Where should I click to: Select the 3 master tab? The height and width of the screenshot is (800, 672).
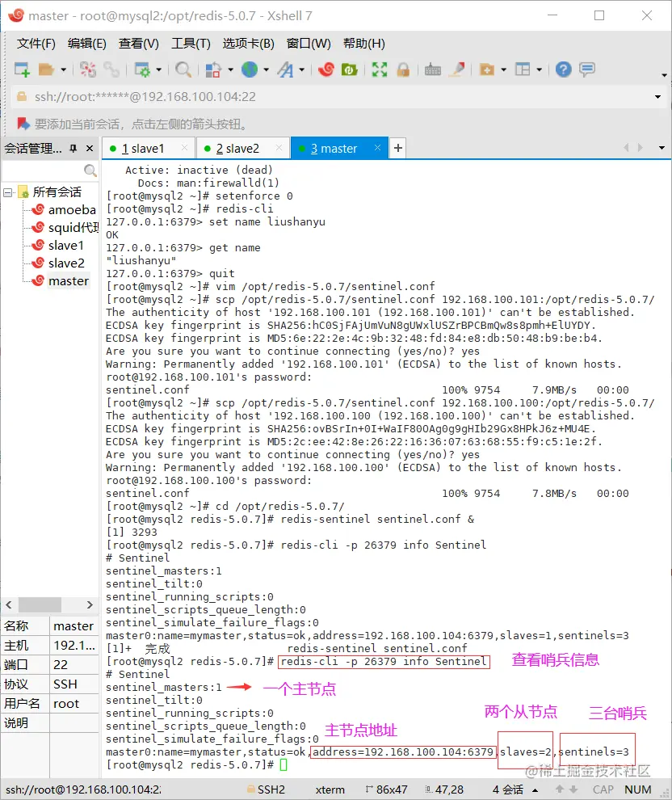coord(338,149)
